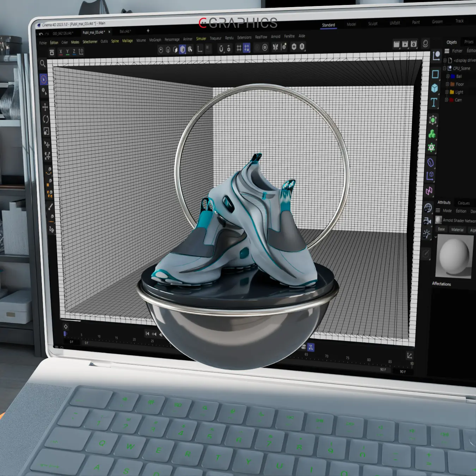Screen dimensions: 476x476
Task: Activate the Scale tool
Action: point(46,132)
